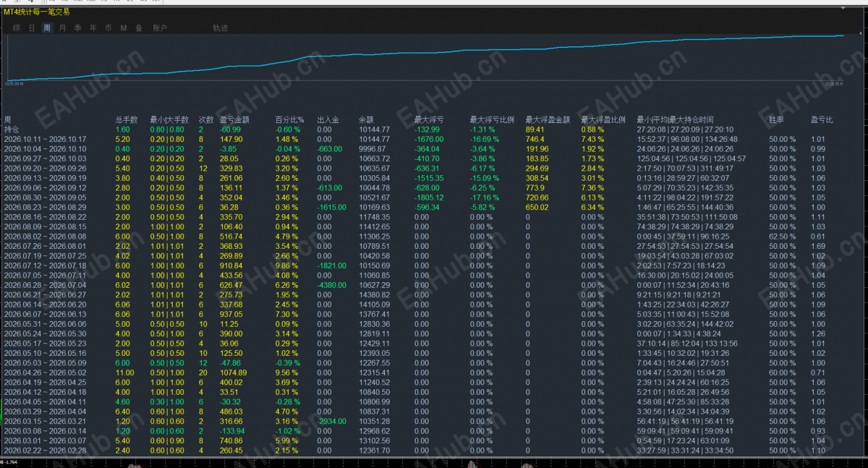
Task: Click the 总手数 column header
Action: (127, 119)
